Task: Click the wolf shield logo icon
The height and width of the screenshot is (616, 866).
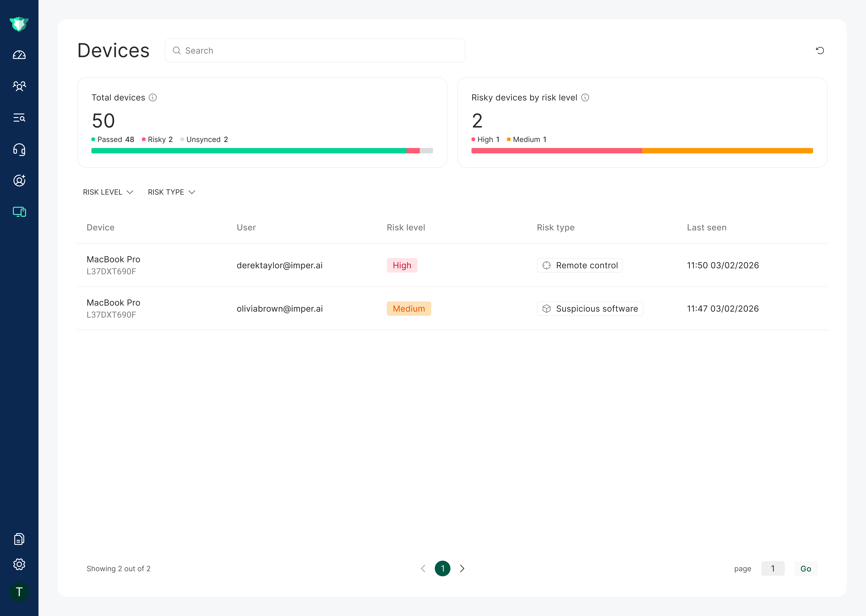Action: point(19,24)
